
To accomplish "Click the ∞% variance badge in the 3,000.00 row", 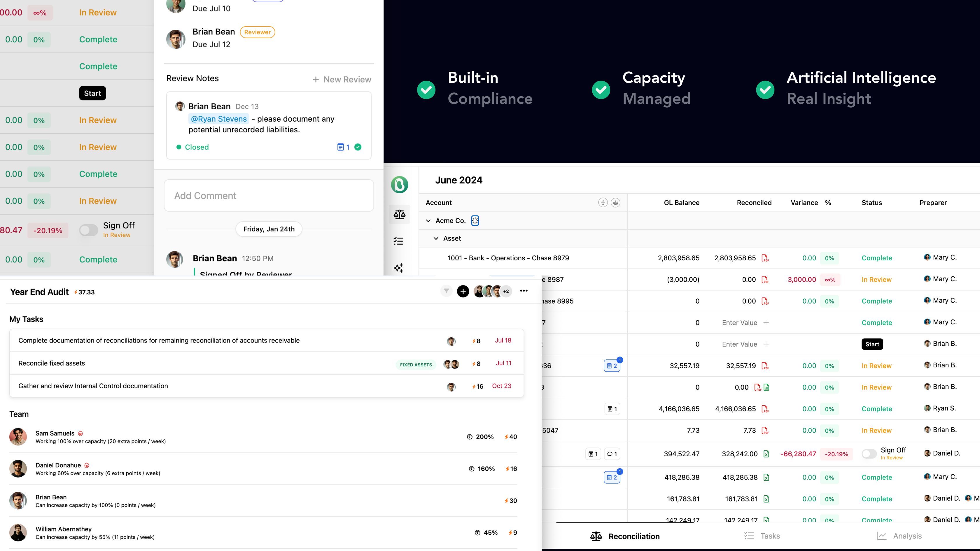I will [830, 280].
